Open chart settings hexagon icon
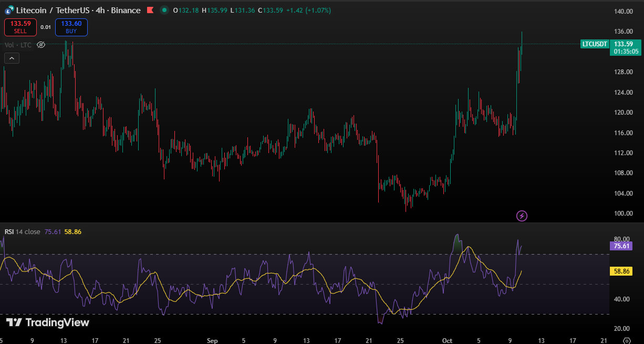Screen dimensions: 644x344 click(x=626, y=340)
